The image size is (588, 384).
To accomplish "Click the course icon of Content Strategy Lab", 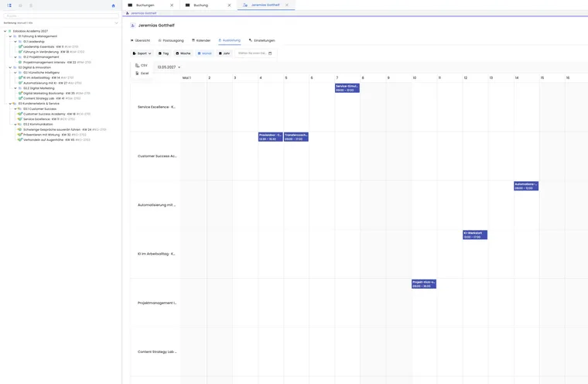I will click(x=20, y=98).
